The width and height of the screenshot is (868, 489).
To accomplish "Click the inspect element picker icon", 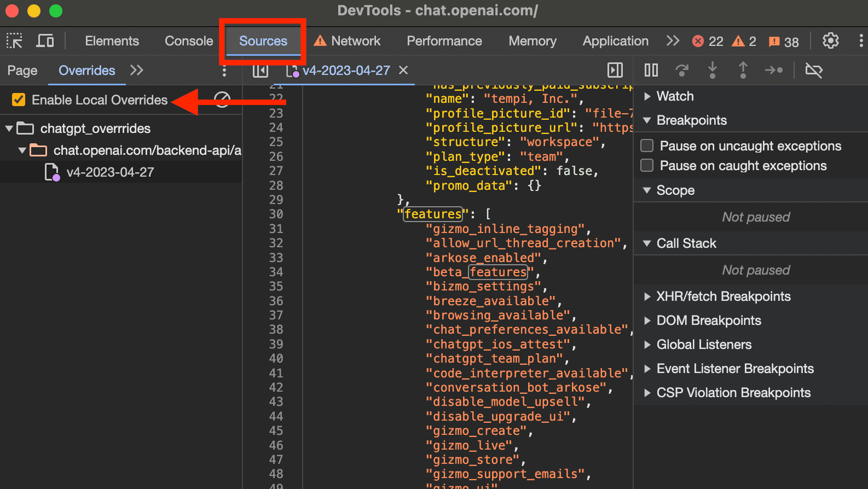I will (14, 41).
